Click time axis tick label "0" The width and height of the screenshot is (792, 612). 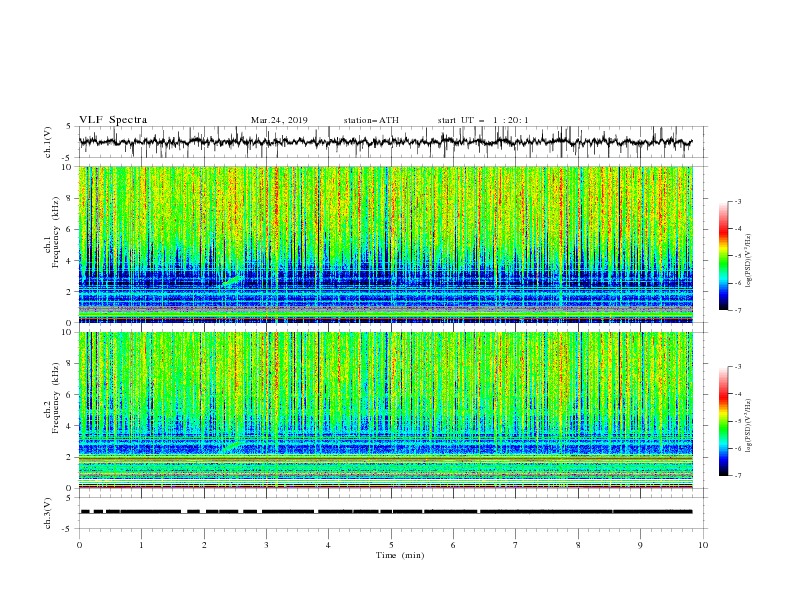click(x=79, y=545)
